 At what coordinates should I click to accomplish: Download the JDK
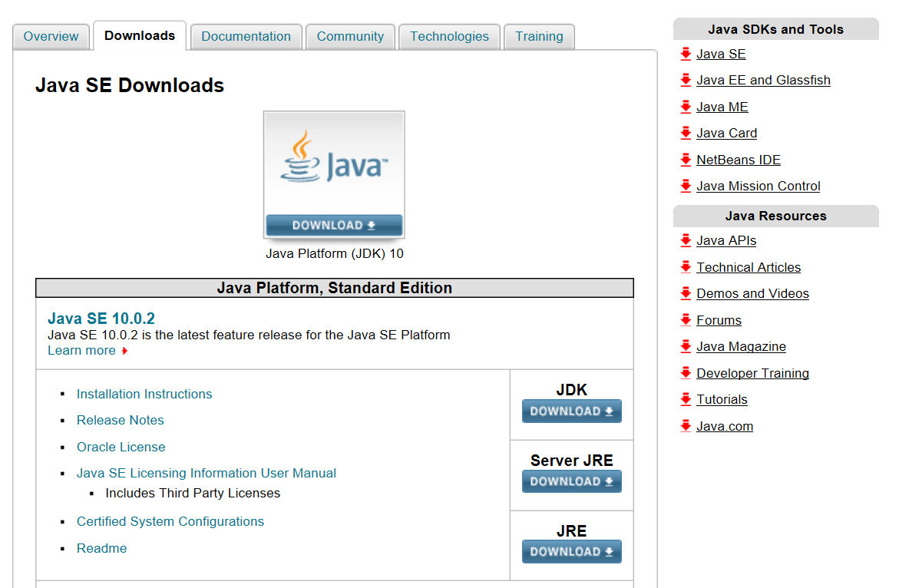pos(572,411)
